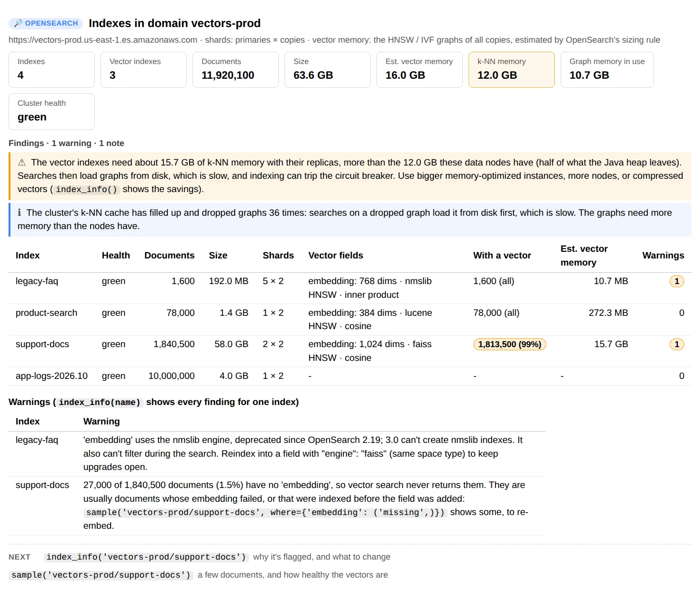Click the Documents 11,920,100 card
Image resolution: width=700 pixels, height=589 pixels.
coord(236,70)
